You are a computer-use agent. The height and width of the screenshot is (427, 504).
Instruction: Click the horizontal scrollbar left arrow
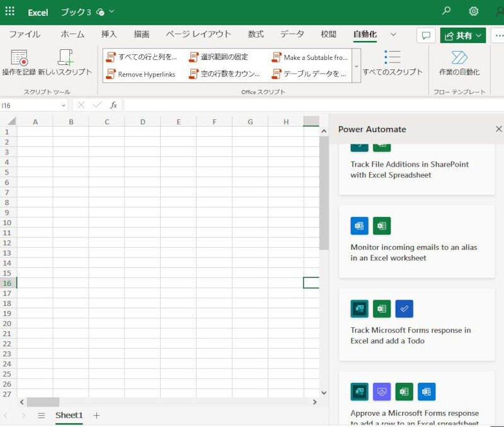[22, 402]
